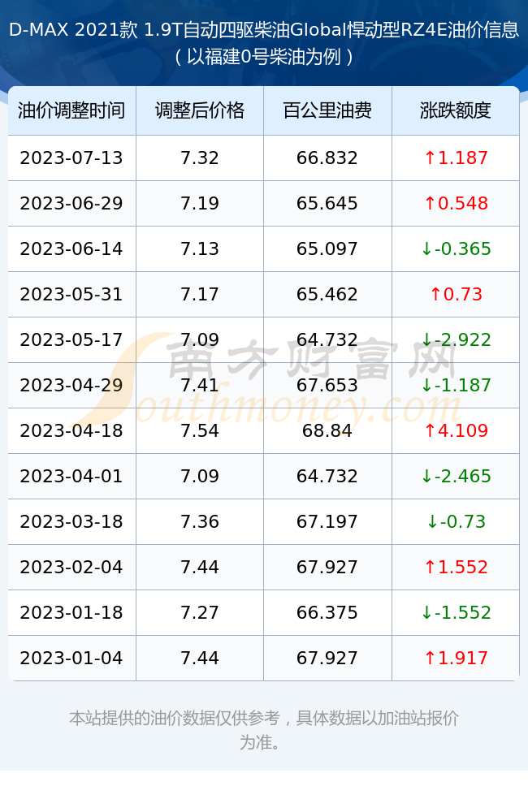The width and height of the screenshot is (528, 812).
Task: Click the red up 0.548 change value
Action: pos(456,204)
